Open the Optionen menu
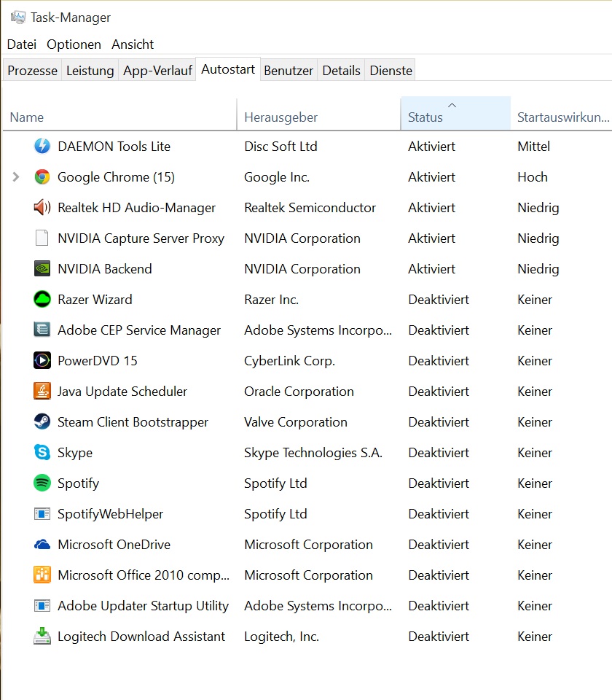The width and height of the screenshot is (612, 700). coord(74,44)
